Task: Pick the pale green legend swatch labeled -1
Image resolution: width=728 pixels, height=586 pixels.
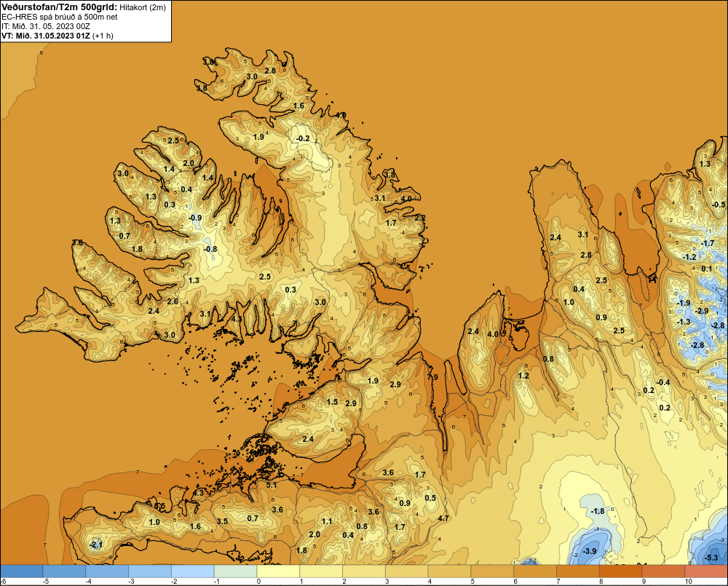Action: tap(235, 571)
